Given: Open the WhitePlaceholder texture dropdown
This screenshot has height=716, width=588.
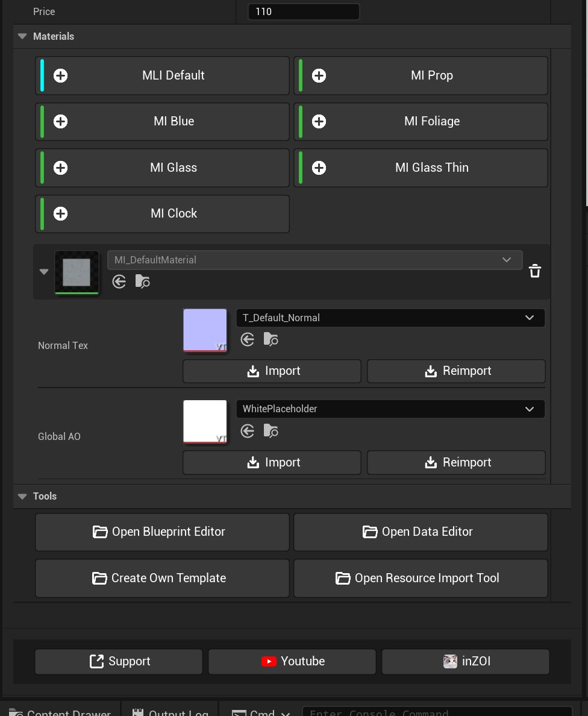Looking at the screenshot, I should [390, 409].
